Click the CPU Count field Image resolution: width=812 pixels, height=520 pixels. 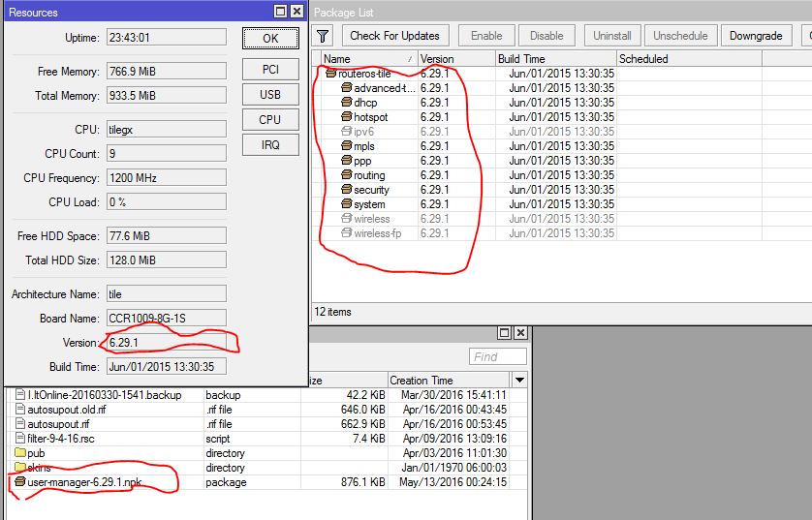coord(167,154)
